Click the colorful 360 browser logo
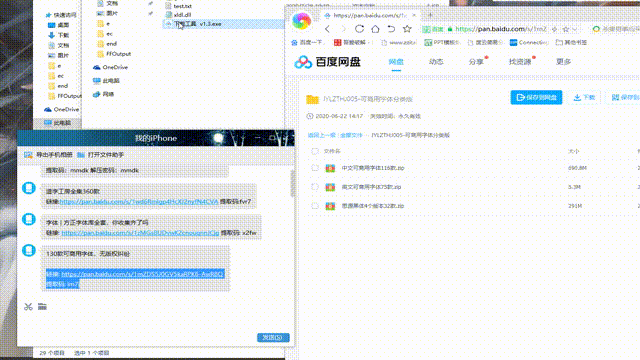Viewport: 640px width, 360px height. pos(302,20)
